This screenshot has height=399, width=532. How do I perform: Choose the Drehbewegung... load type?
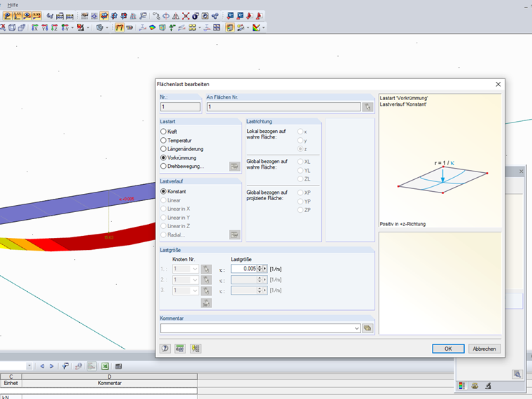point(163,167)
